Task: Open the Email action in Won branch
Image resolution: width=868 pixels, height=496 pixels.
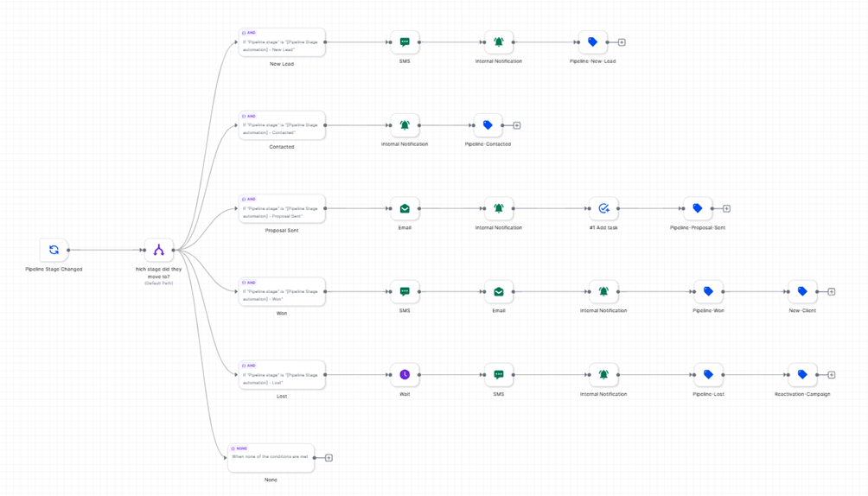Action: coord(499,292)
